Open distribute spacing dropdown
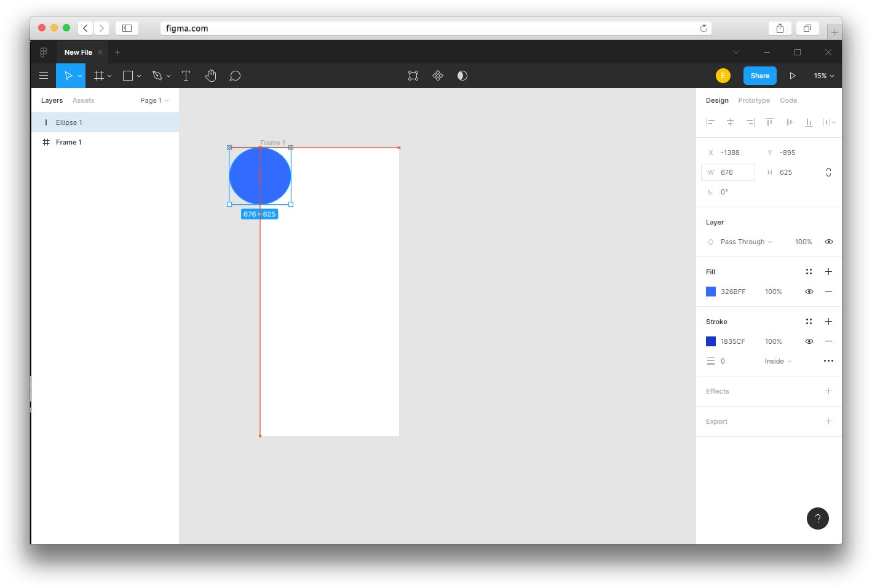The image size is (872, 588). (829, 122)
